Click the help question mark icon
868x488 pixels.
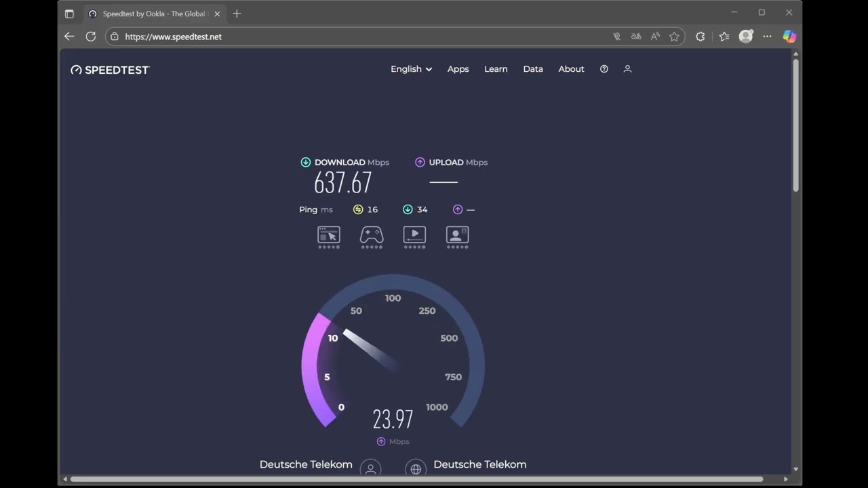point(604,69)
